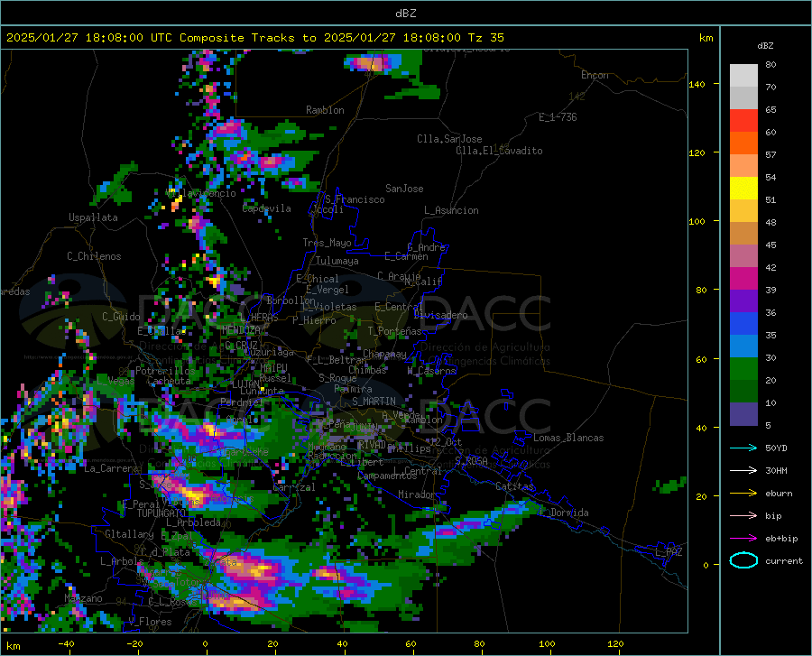Screen dimensions: 812x656
Task: Click the S_MARTIN label on map
Action: (374, 402)
